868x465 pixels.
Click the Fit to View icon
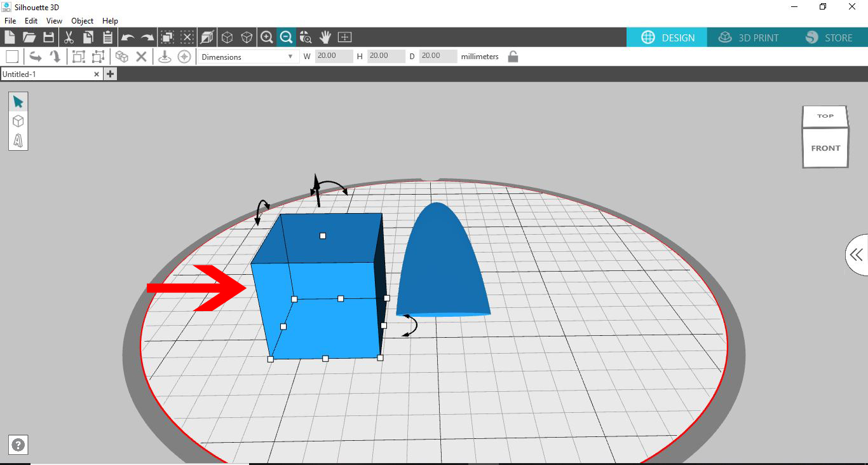pos(344,37)
